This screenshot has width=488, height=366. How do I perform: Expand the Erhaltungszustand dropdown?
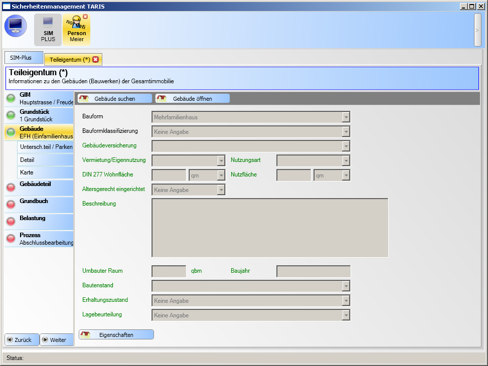pos(346,300)
